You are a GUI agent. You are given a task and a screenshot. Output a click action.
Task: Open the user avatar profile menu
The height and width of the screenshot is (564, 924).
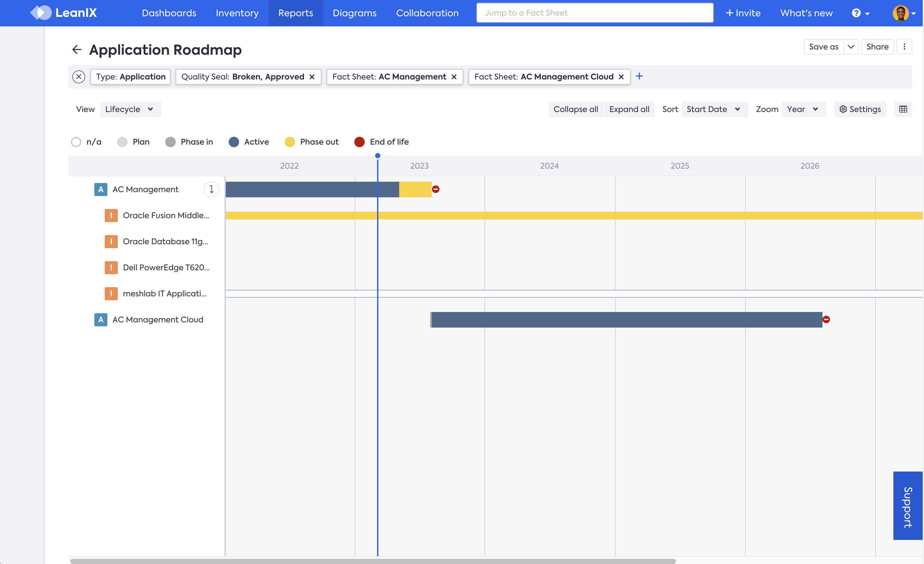coord(901,13)
